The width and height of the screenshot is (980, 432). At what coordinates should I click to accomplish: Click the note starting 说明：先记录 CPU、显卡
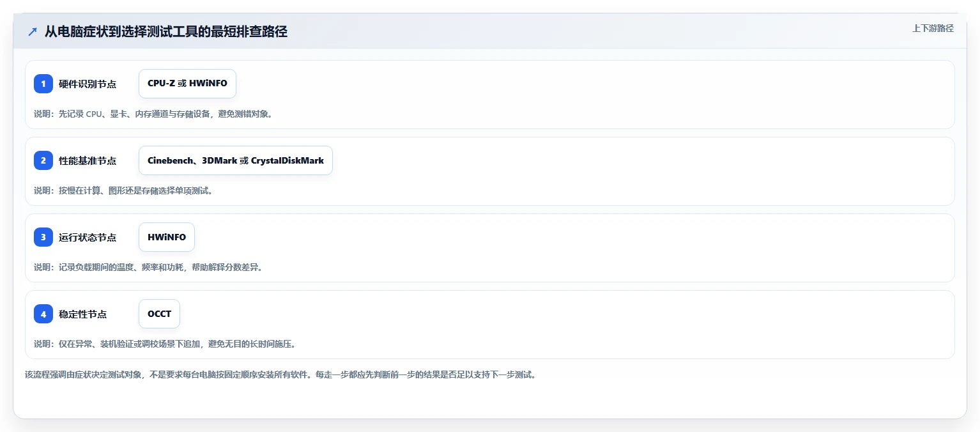click(153, 114)
